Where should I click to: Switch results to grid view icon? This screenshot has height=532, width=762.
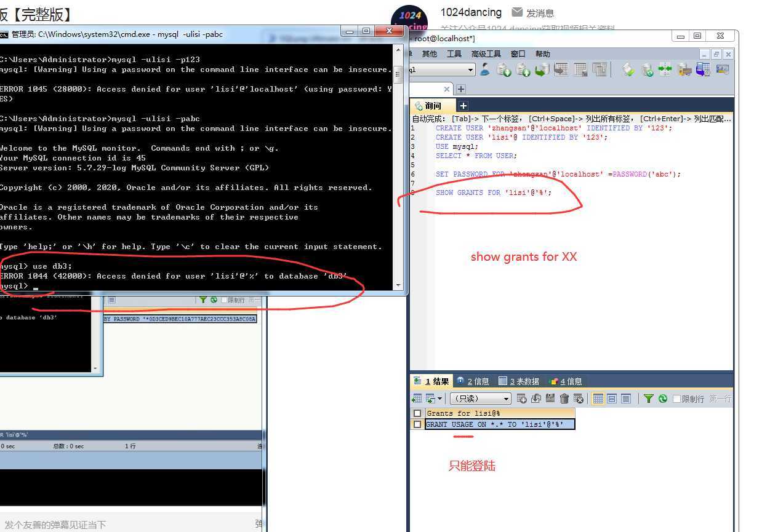coord(598,399)
